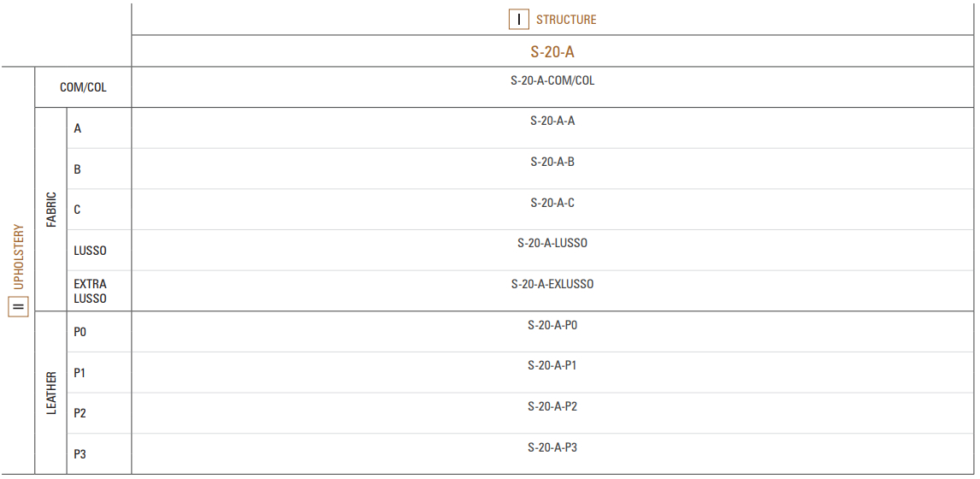
Task: Click the S-20-A-P0 code
Action: point(552,325)
